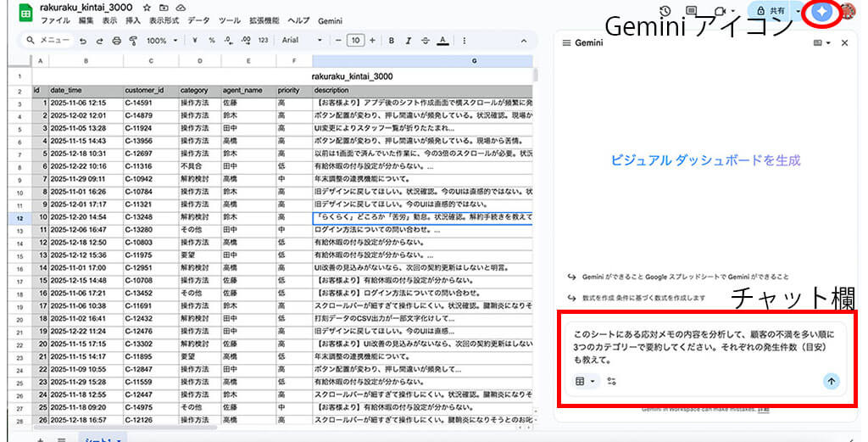Image resolution: width=868 pixels, height=442 pixels.
Task: Increase decimal places
Action: (x=246, y=41)
